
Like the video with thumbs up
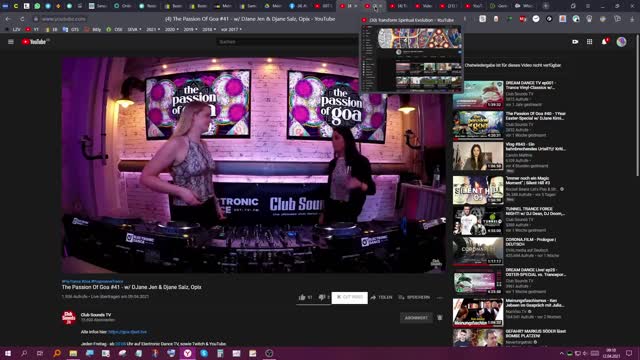[x=305, y=298]
